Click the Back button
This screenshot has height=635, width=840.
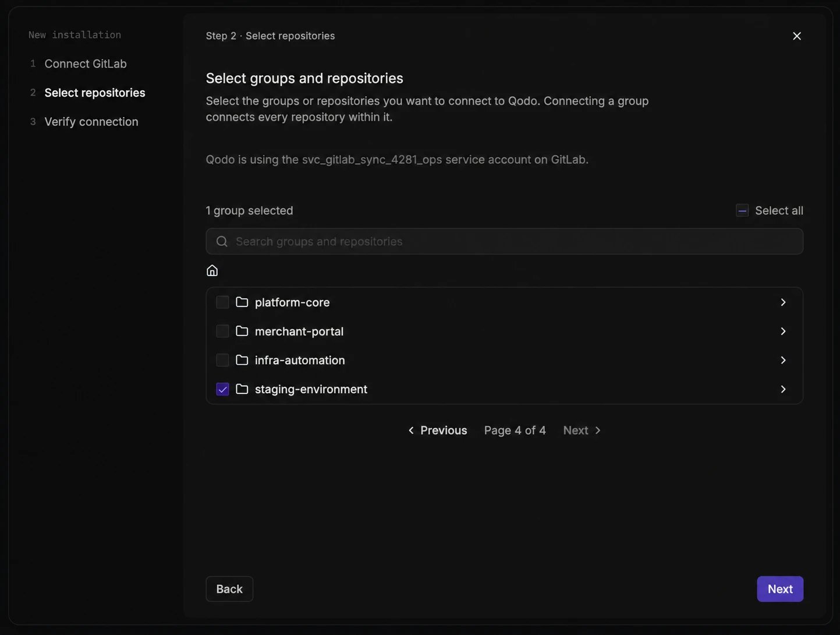(x=229, y=589)
